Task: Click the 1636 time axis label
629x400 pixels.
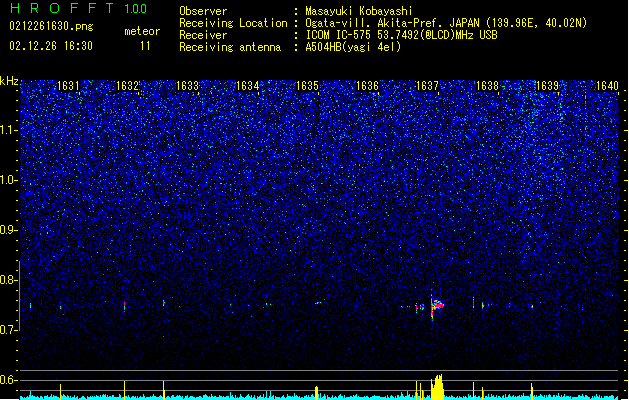Action: pos(367,86)
